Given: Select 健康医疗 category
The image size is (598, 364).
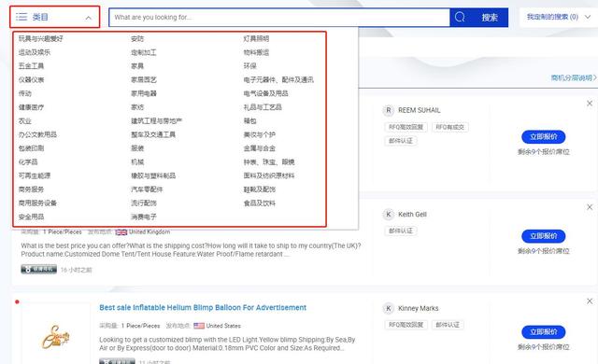Looking at the screenshot, I should point(31,107).
